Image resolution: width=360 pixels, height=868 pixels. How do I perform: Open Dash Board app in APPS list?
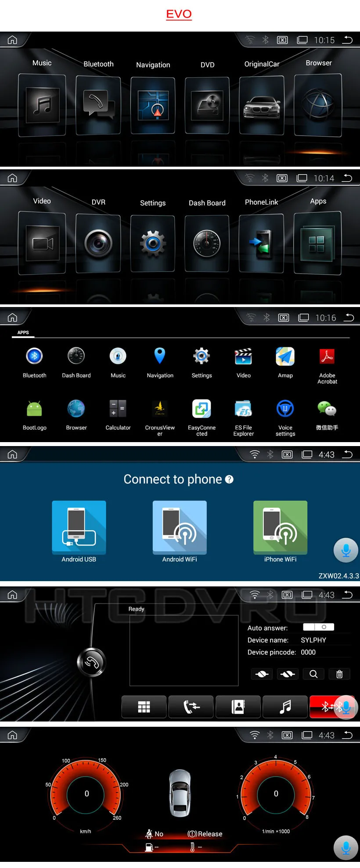click(x=76, y=362)
